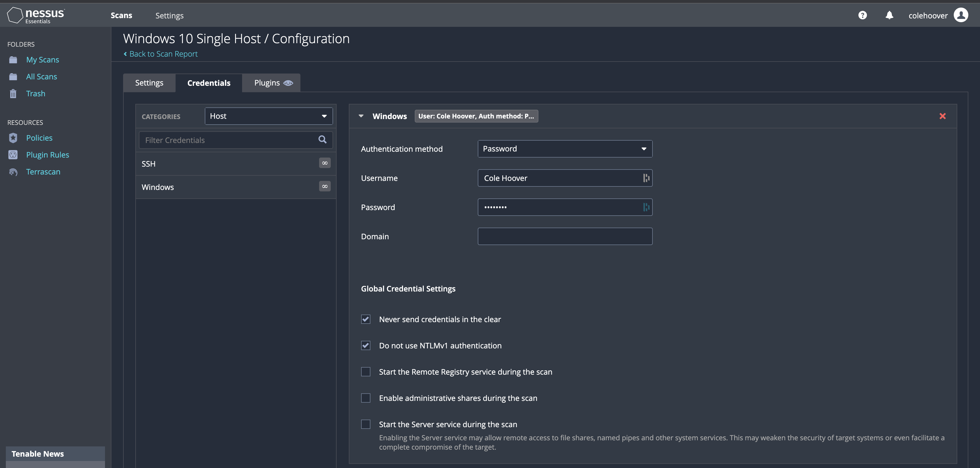
Task: Click the Tenable News panel header
Action: (55, 454)
